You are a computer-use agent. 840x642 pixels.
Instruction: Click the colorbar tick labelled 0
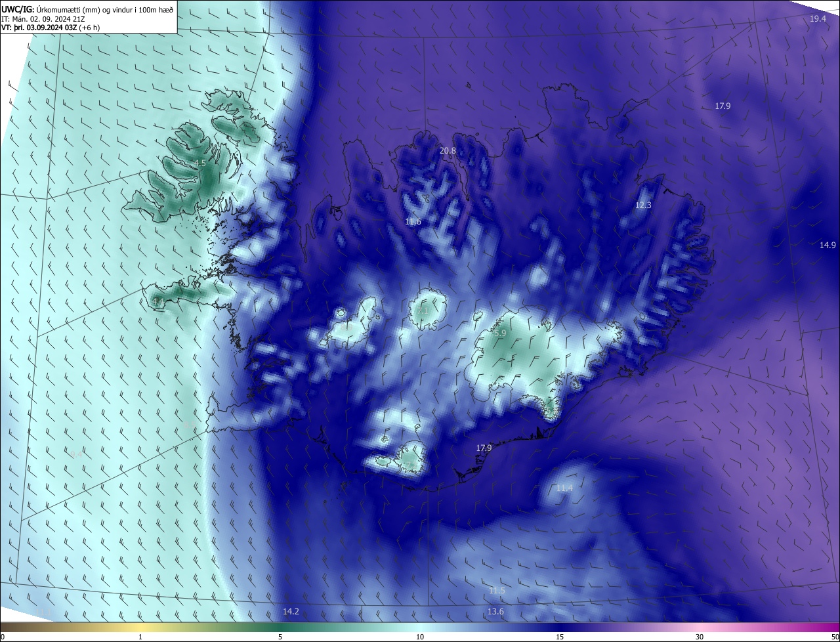pyautogui.click(x=3, y=637)
